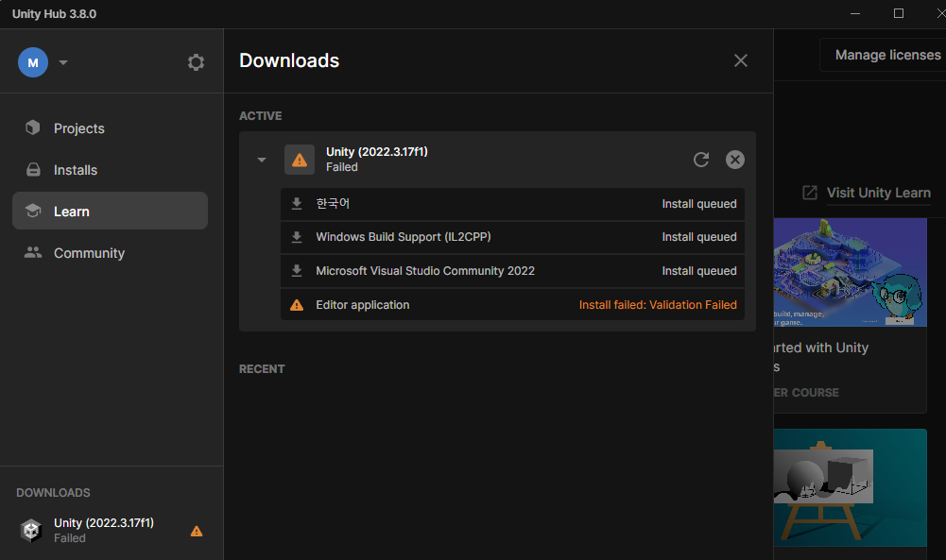This screenshot has width=946, height=560.
Task: Open the Installs section
Action: 110,170
